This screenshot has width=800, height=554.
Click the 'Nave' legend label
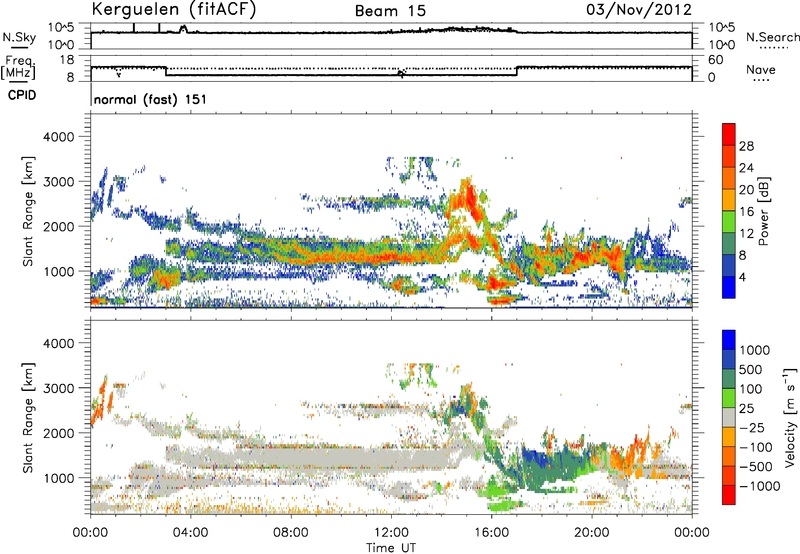[x=761, y=69]
